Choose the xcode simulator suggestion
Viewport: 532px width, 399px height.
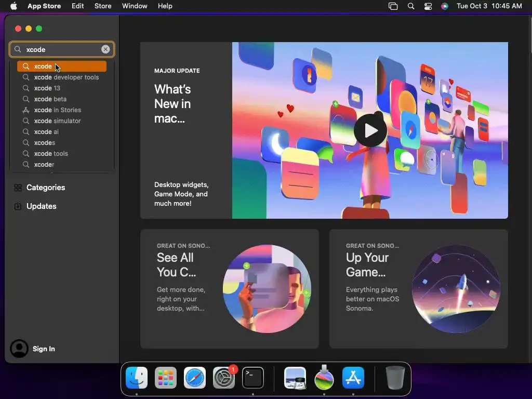(62, 121)
